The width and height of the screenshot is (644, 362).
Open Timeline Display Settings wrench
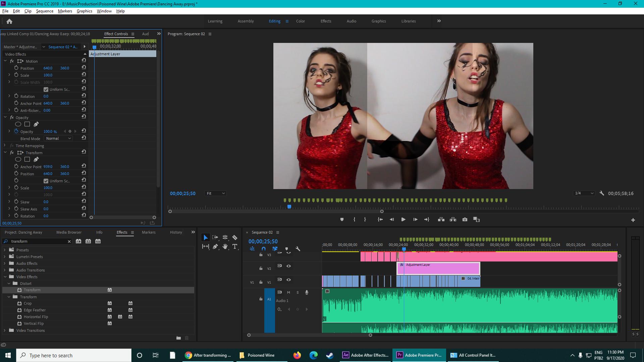tap(298, 249)
